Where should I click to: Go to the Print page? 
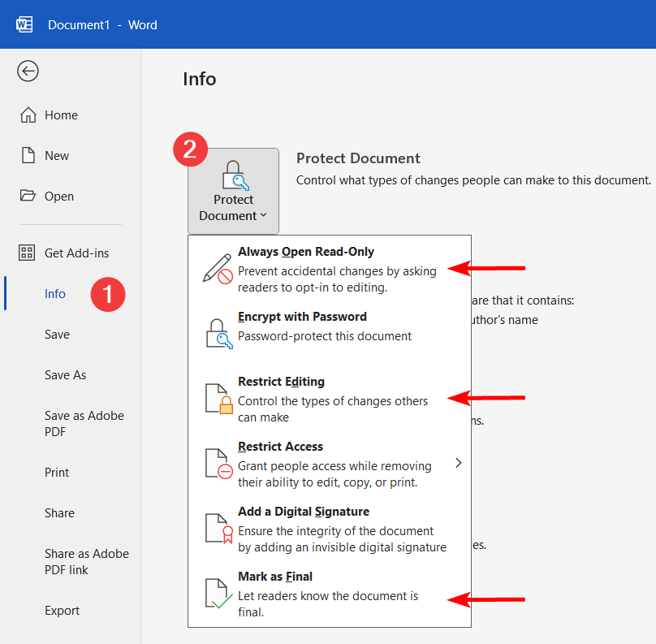click(57, 473)
